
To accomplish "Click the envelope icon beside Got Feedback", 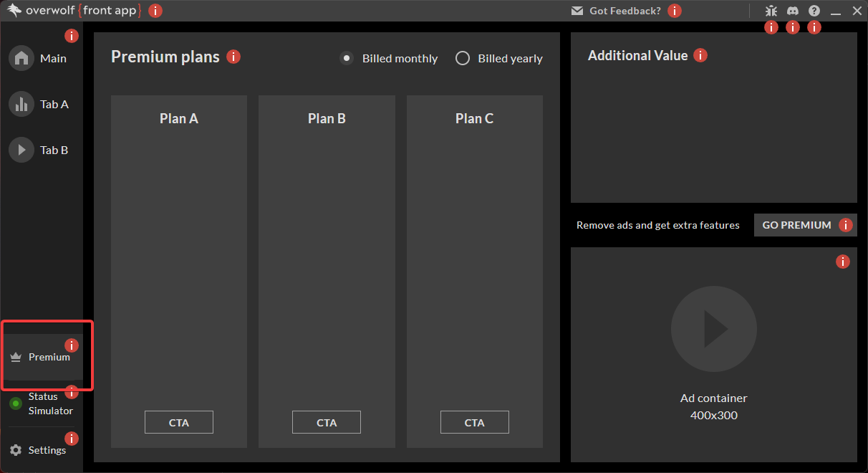I will [x=577, y=11].
